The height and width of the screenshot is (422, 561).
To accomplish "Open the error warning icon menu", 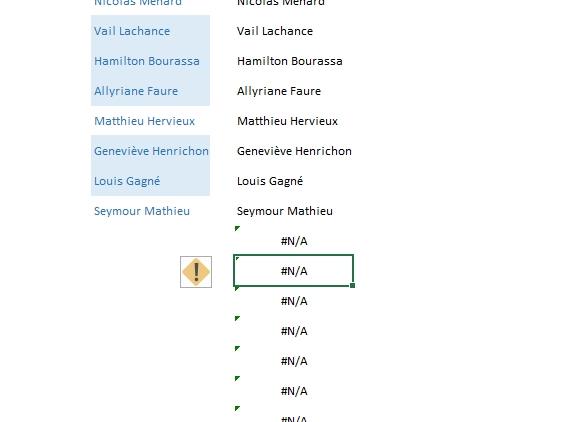I will (x=196, y=272).
